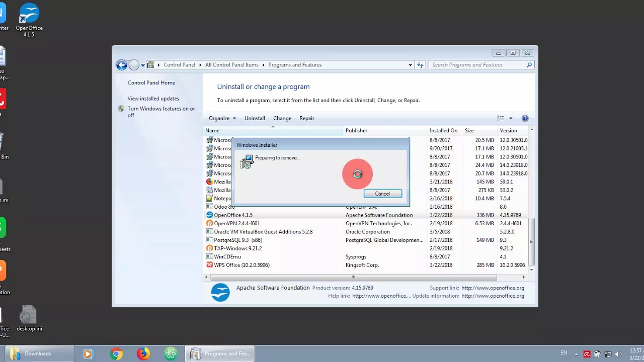Open Turn Windows features on or off
This screenshot has height=362, width=644.
pos(161,112)
